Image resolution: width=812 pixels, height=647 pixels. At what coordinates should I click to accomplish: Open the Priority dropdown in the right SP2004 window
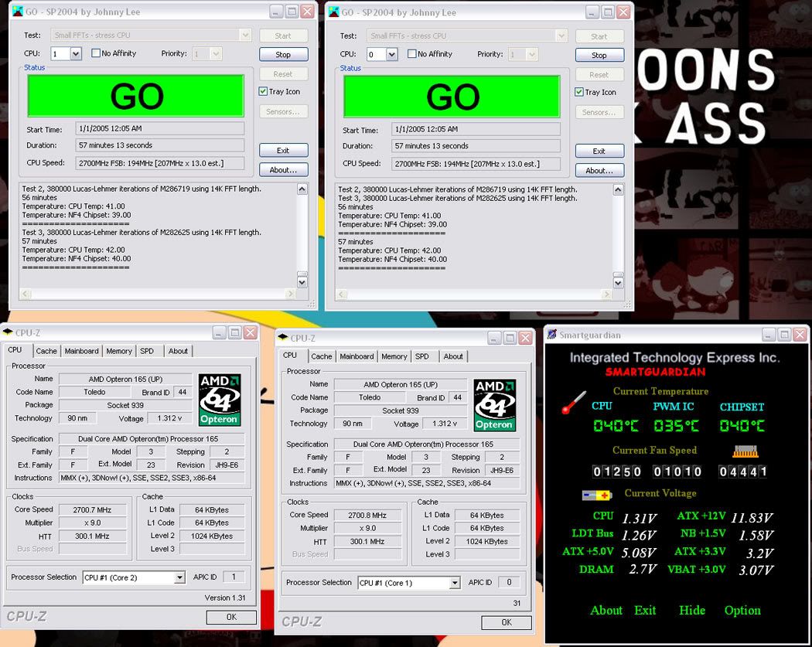532,54
